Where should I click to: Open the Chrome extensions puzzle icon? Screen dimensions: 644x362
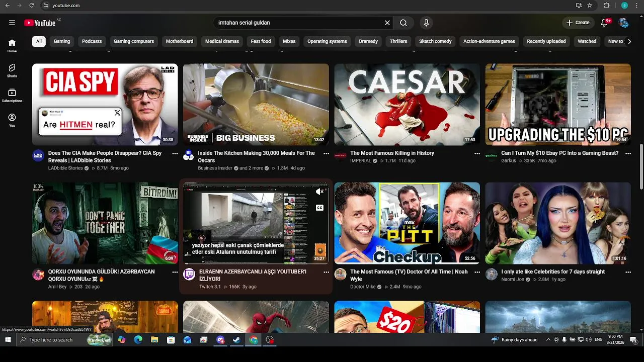point(606,6)
